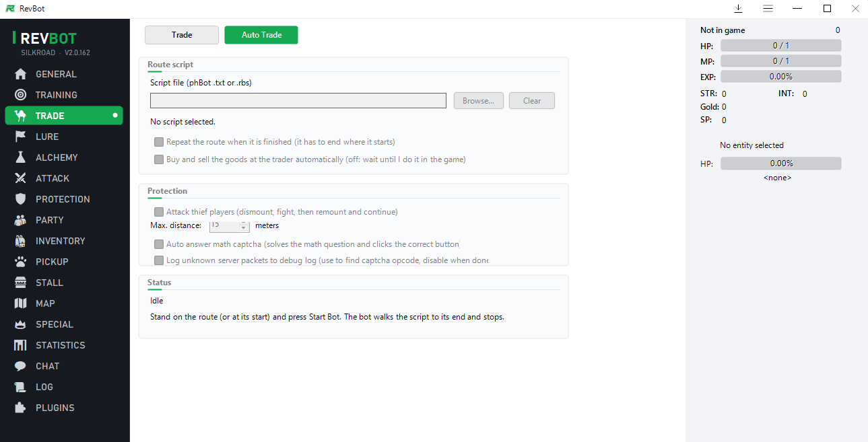The image size is (868, 442).
Task: Click the Inventory backpack icon
Action: [x=21, y=241]
